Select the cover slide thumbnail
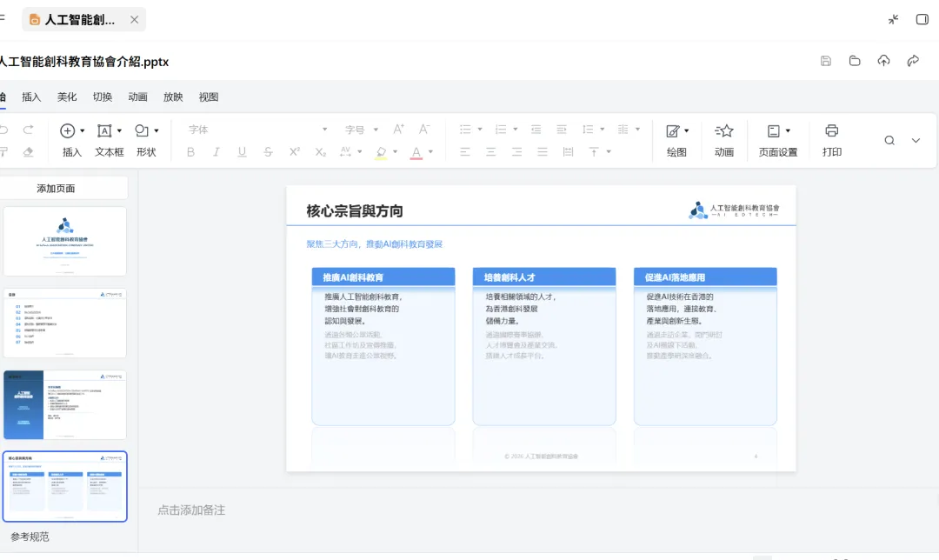The image size is (939, 560). [64, 242]
